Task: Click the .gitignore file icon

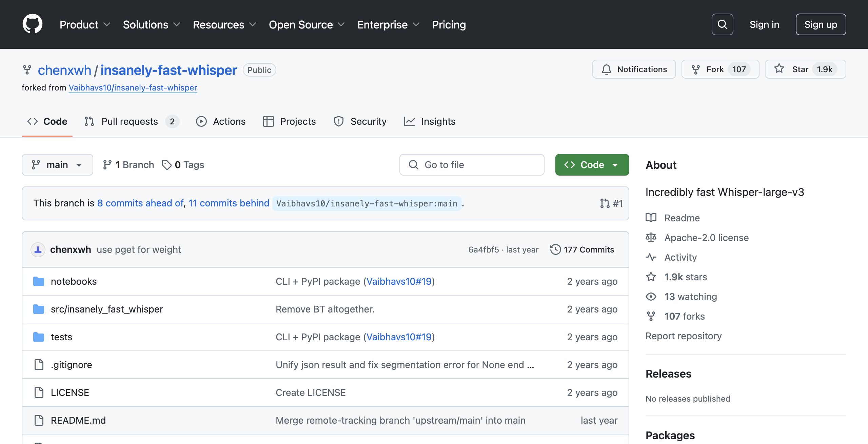Action: coord(39,365)
